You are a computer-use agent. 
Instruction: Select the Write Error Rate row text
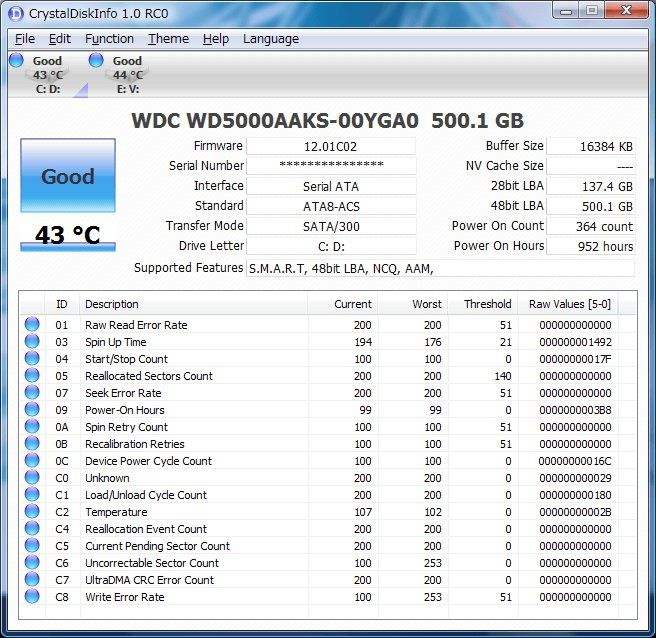click(x=125, y=597)
